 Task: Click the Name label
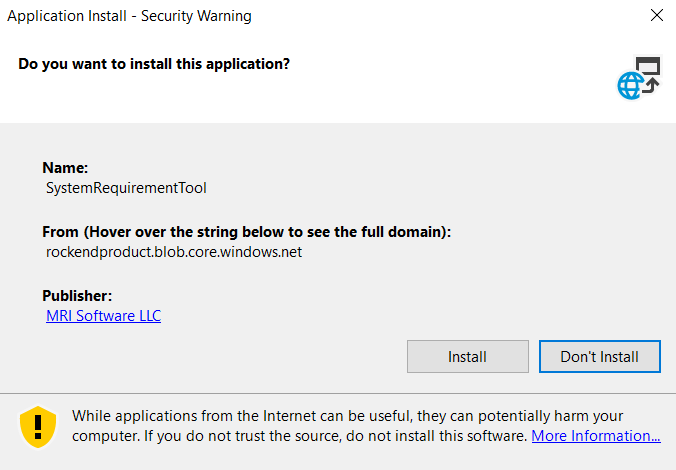(x=65, y=168)
